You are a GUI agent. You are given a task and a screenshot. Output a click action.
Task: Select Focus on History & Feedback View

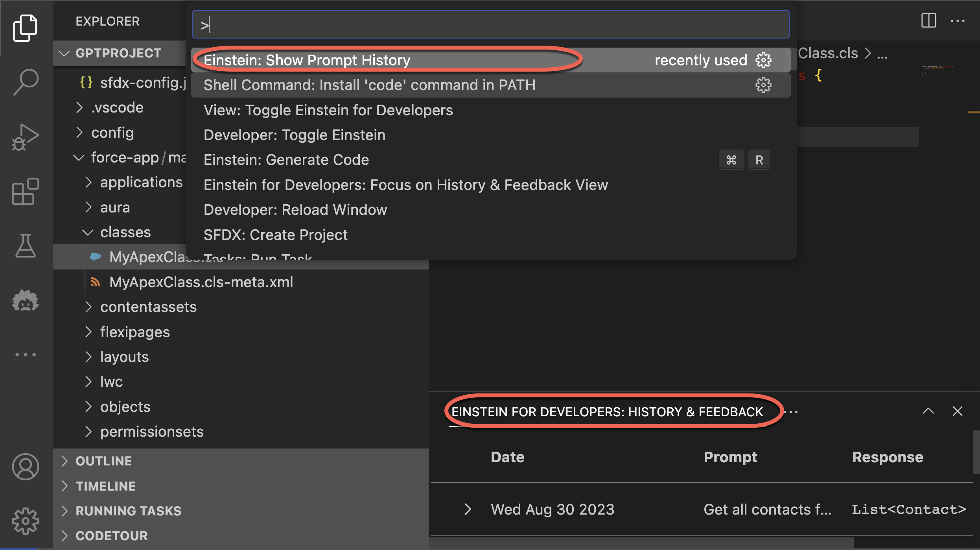(490, 185)
